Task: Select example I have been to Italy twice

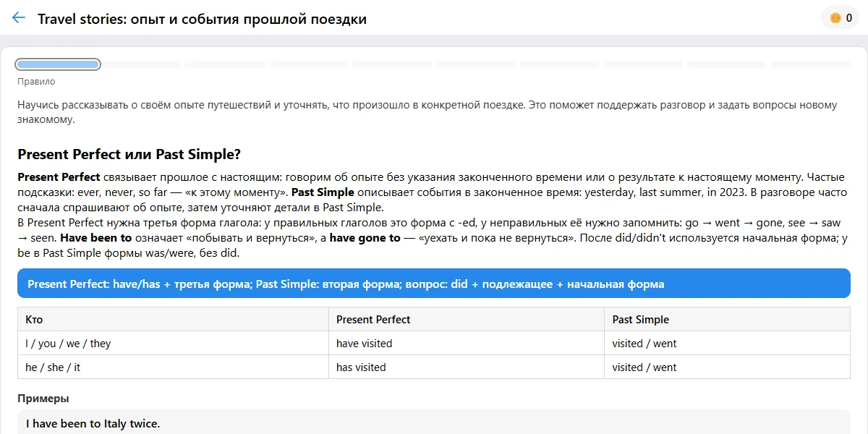Action: click(434, 423)
